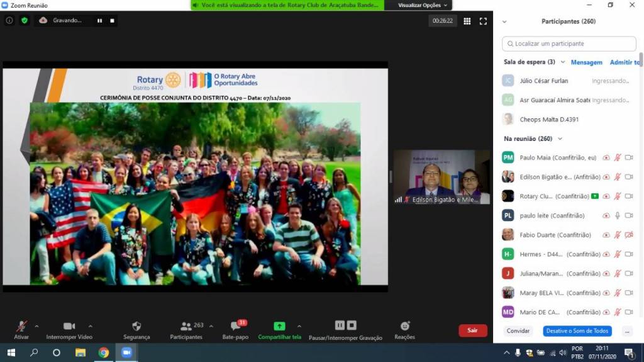This screenshot has width=644, height=362.
Task: Switch to gallery grid view icon
Action: (x=467, y=21)
